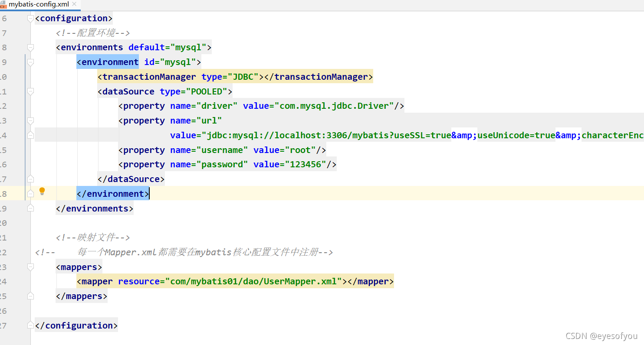Click the useUnicode=true parameter in the URL
The image size is (644, 345).
(x=516, y=135)
